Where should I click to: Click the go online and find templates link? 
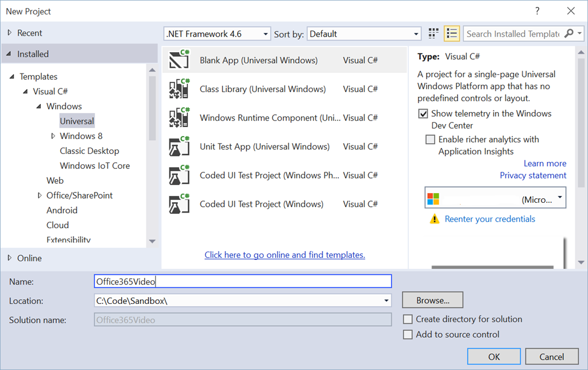pos(285,255)
